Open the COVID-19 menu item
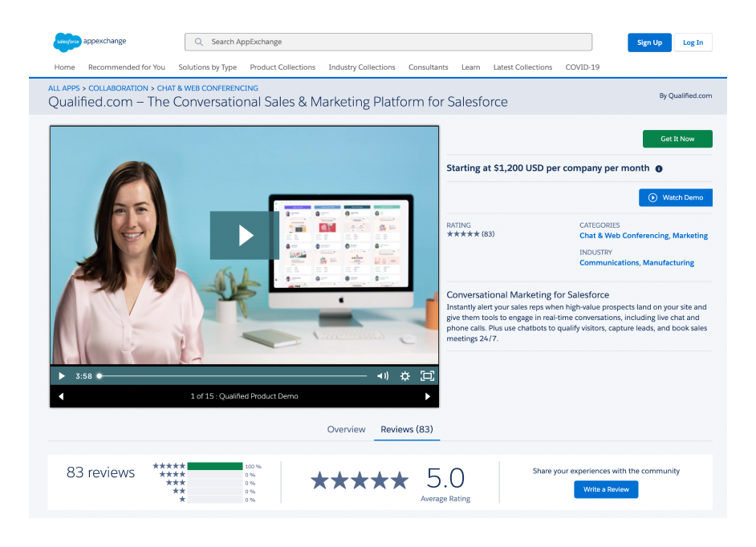 (x=583, y=67)
